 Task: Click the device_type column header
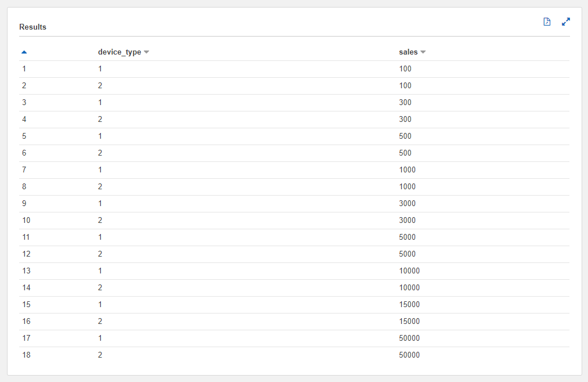tap(119, 52)
